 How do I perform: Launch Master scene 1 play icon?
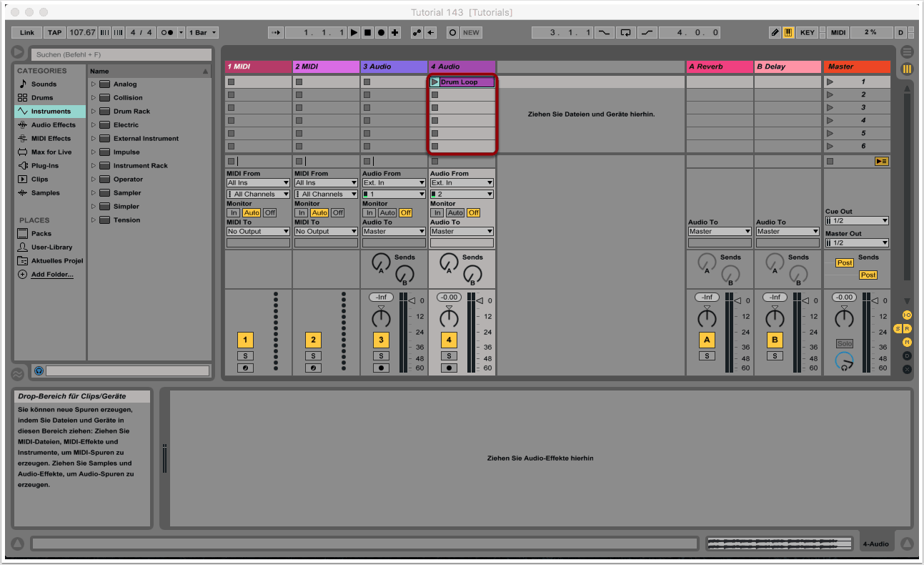pos(830,82)
